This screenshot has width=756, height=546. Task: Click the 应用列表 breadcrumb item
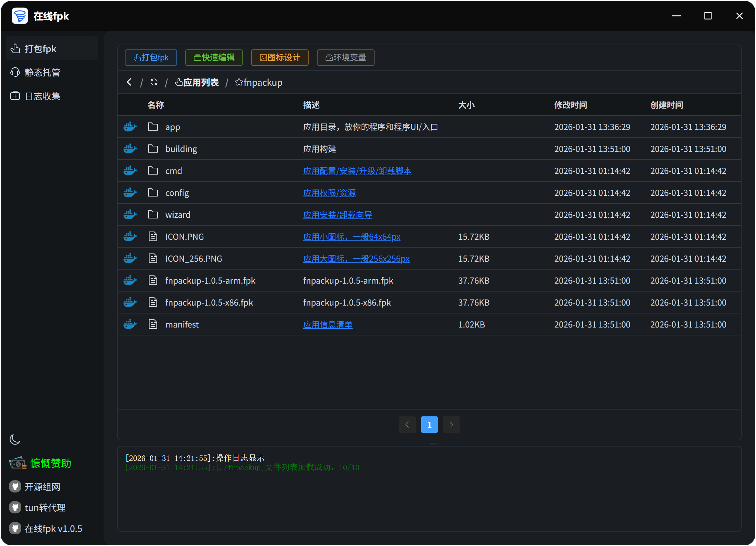(x=197, y=82)
